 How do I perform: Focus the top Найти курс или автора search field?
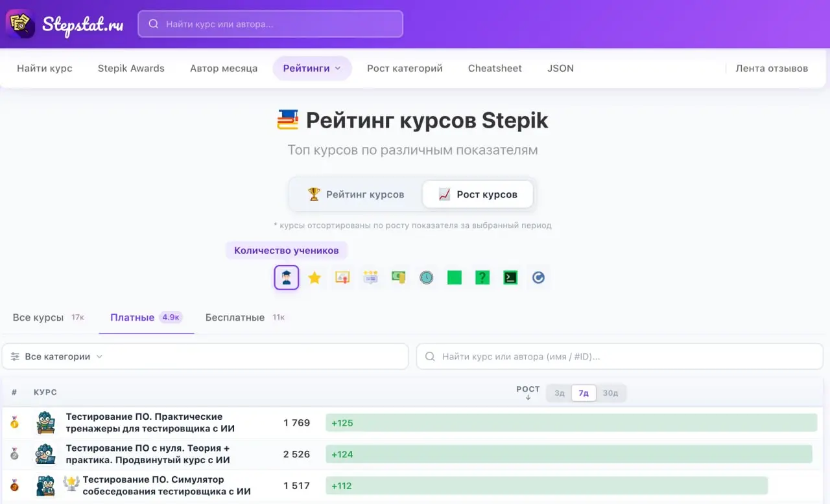tap(270, 24)
